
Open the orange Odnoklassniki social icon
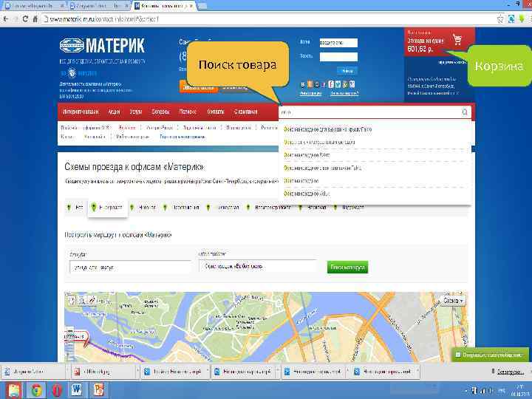(x=310, y=84)
